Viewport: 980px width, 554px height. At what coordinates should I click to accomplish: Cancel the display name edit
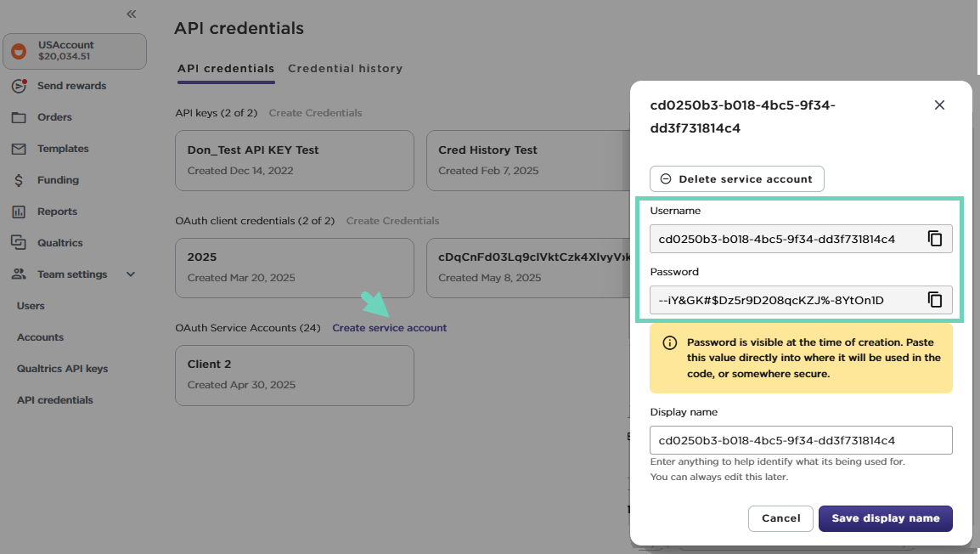pyautogui.click(x=780, y=518)
